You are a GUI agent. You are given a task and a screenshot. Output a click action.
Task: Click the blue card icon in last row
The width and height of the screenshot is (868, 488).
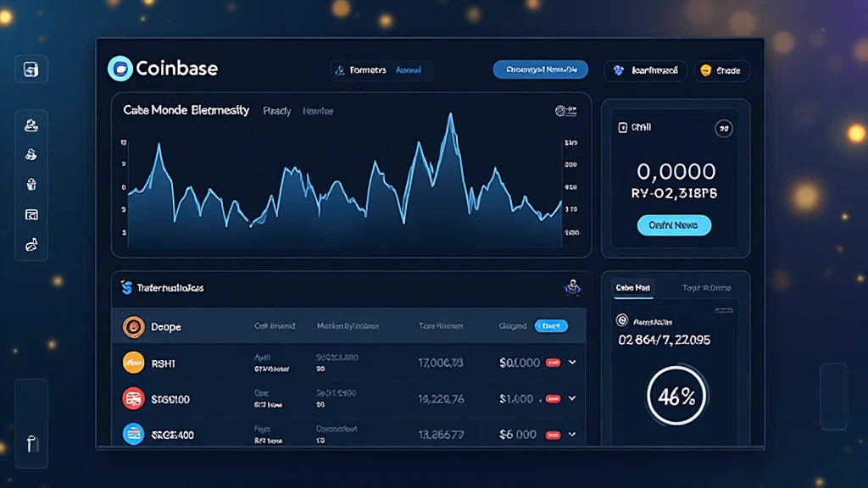pyautogui.click(x=133, y=434)
